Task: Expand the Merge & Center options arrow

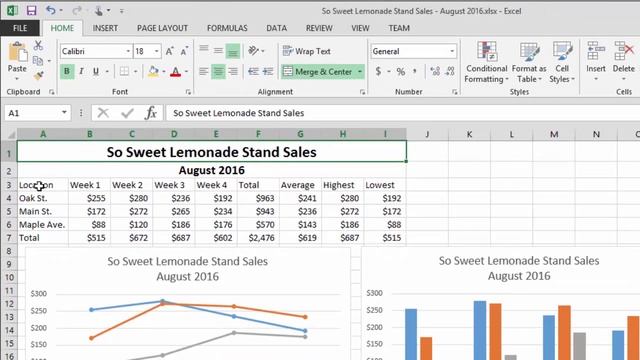Action: tap(360, 72)
